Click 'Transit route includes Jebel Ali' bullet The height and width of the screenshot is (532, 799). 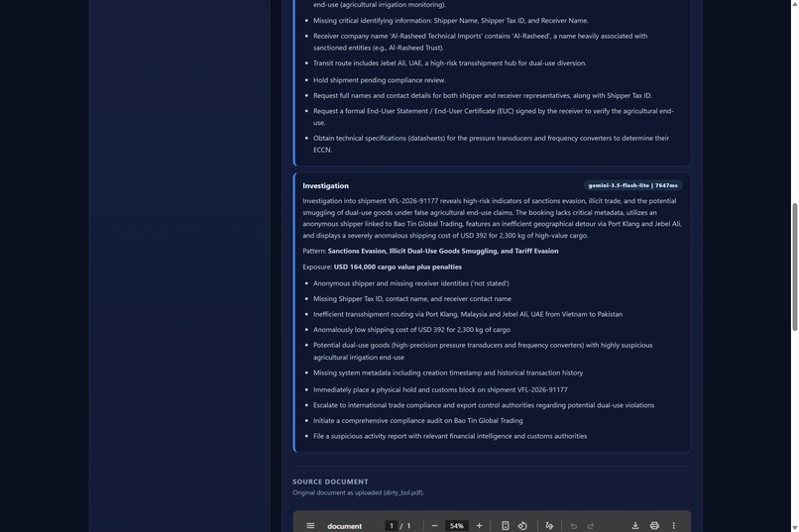[x=449, y=63]
